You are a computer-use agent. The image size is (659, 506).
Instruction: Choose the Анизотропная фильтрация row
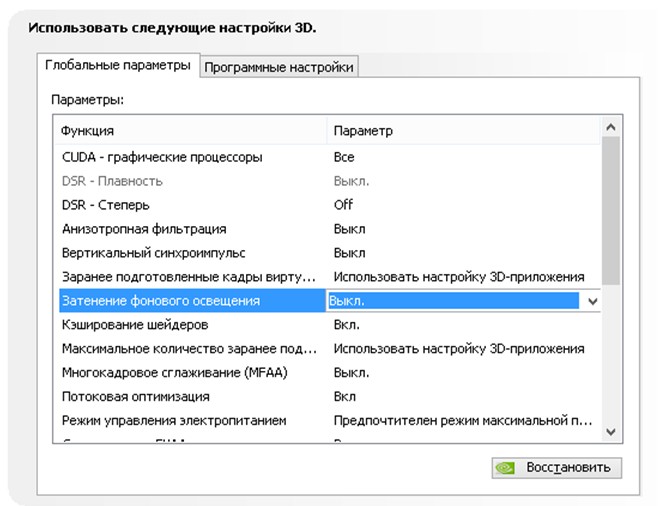pyautogui.click(x=144, y=229)
